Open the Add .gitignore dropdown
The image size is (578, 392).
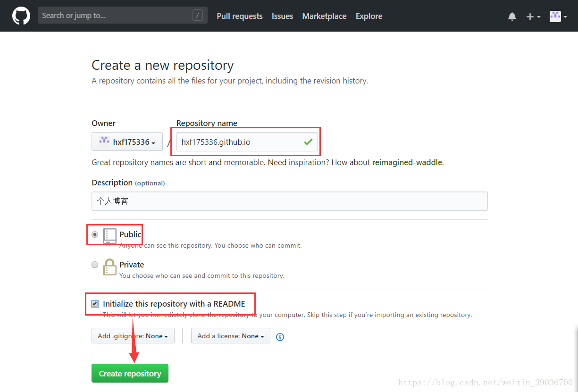pyautogui.click(x=133, y=336)
